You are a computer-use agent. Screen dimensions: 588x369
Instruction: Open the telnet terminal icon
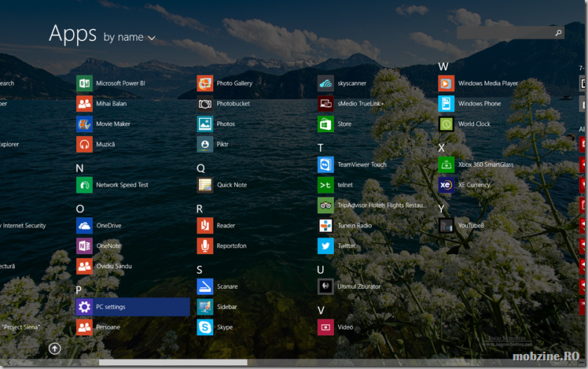[x=325, y=185]
